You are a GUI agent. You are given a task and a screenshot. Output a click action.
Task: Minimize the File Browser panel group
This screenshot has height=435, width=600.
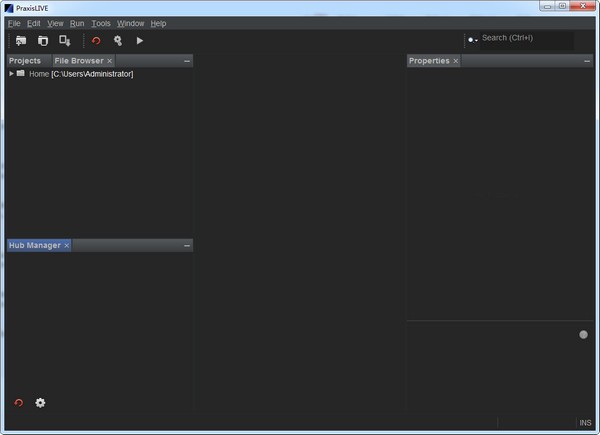point(187,61)
